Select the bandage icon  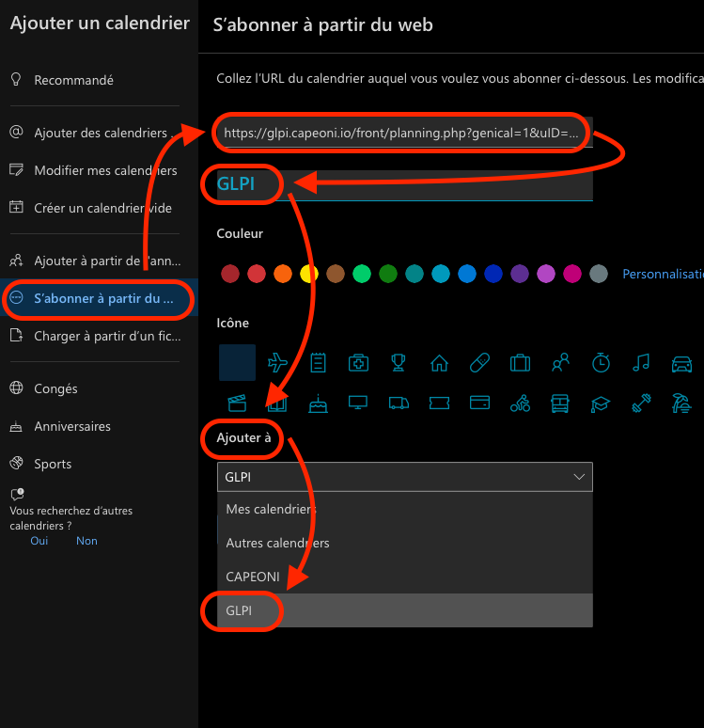coord(479,363)
